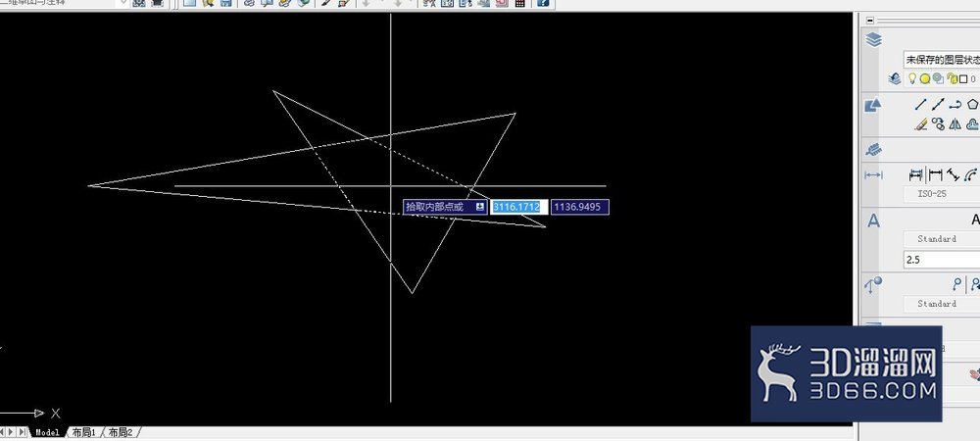The width and height of the screenshot is (980, 441).
Task: Select the Mirror tool
Action: (x=955, y=123)
